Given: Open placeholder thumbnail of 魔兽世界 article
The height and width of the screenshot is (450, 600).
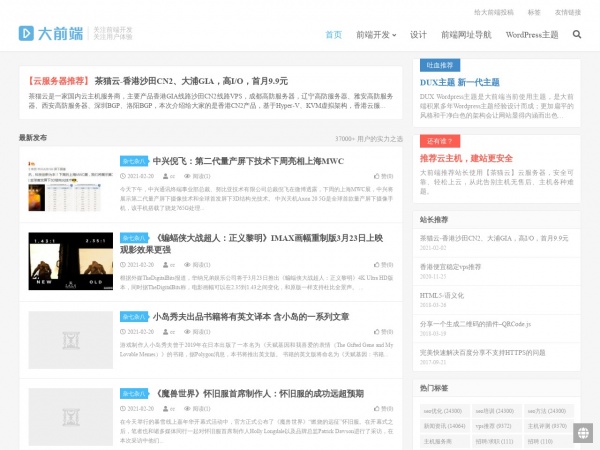Looking at the screenshot, I should point(70,417).
